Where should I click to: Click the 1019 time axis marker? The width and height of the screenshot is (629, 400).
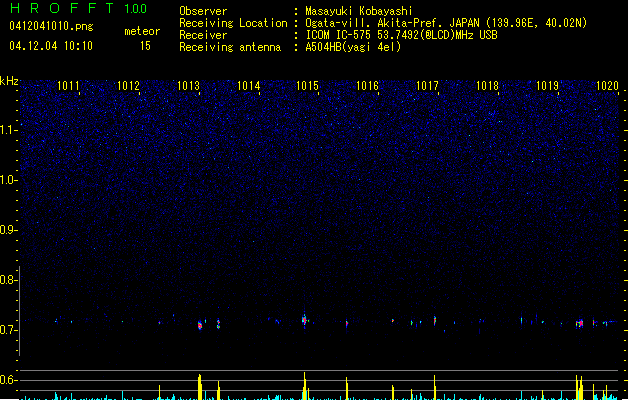click(x=547, y=85)
